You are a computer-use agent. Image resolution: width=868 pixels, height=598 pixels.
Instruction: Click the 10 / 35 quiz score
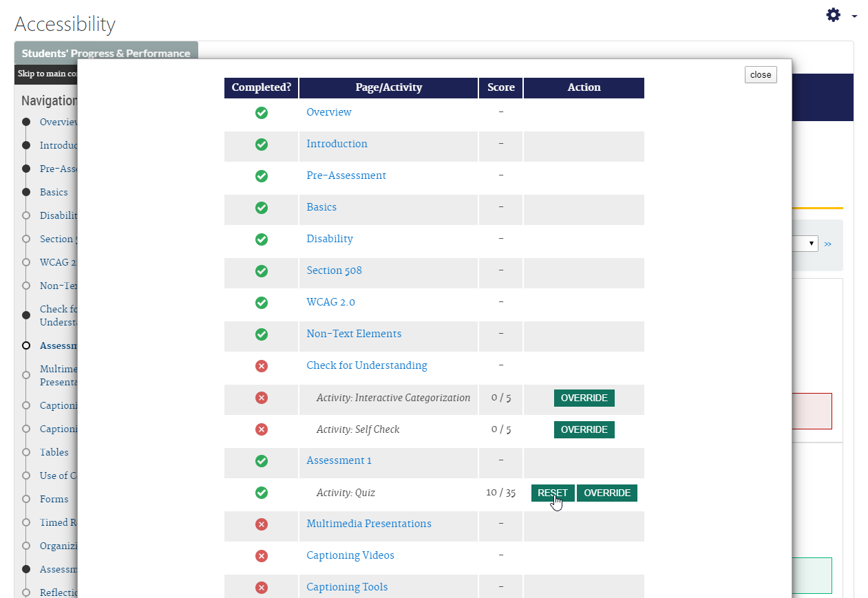coord(500,493)
